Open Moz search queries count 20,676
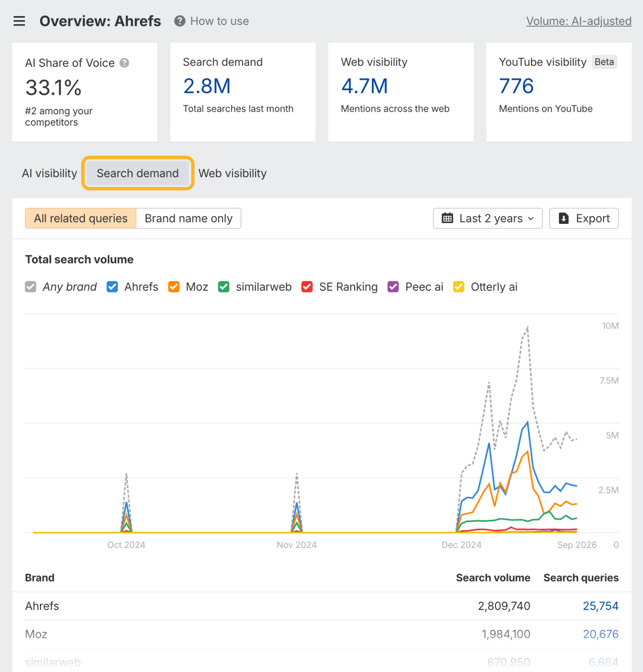Screen dimensions: 643x672 pos(601,634)
